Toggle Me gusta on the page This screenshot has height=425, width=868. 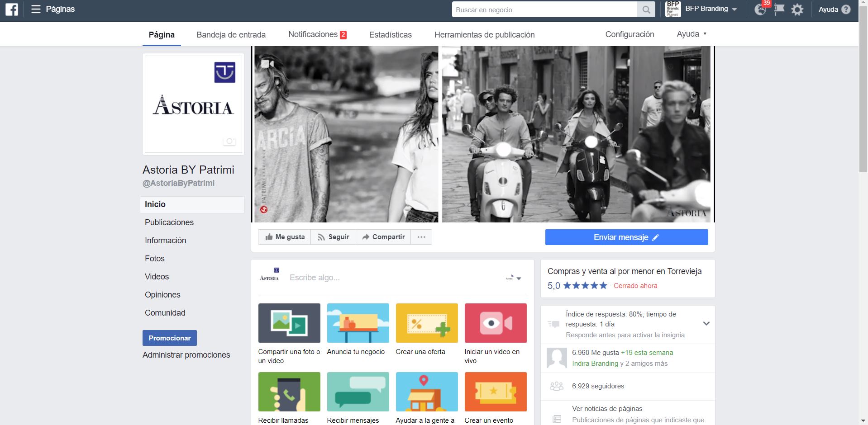(x=285, y=237)
